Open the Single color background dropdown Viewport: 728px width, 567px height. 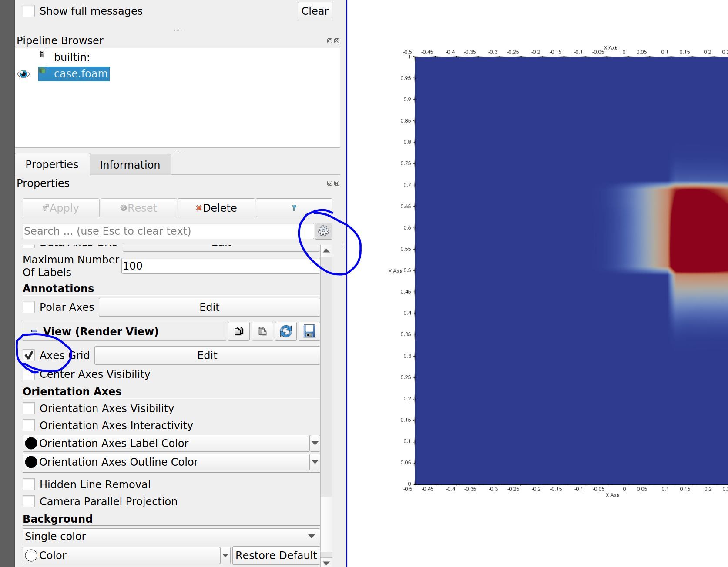(x=171, y=536)
